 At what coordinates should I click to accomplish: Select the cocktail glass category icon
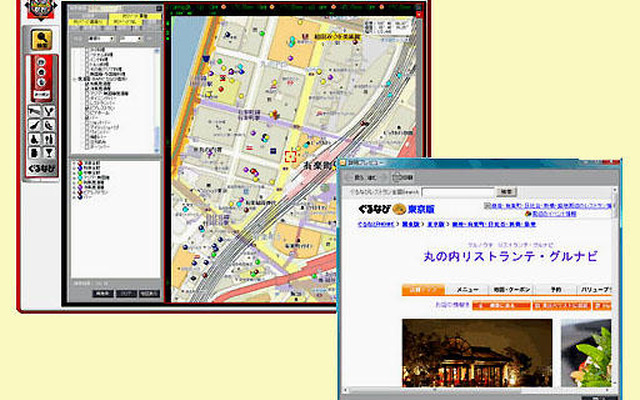coord(49,153)
